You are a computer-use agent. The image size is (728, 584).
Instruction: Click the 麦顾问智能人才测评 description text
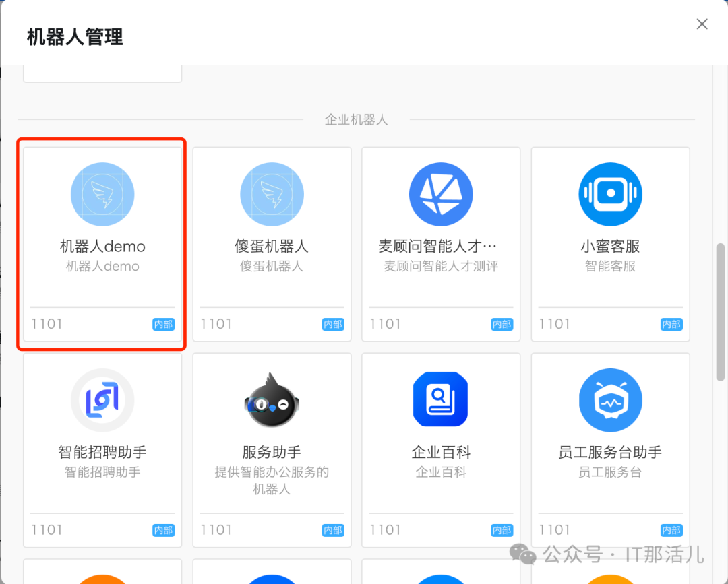tap(441, 266)
